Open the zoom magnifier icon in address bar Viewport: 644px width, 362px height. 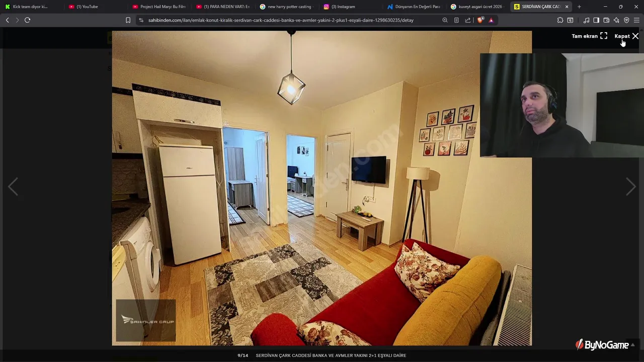pyautogui.click(x=445, y=20)
